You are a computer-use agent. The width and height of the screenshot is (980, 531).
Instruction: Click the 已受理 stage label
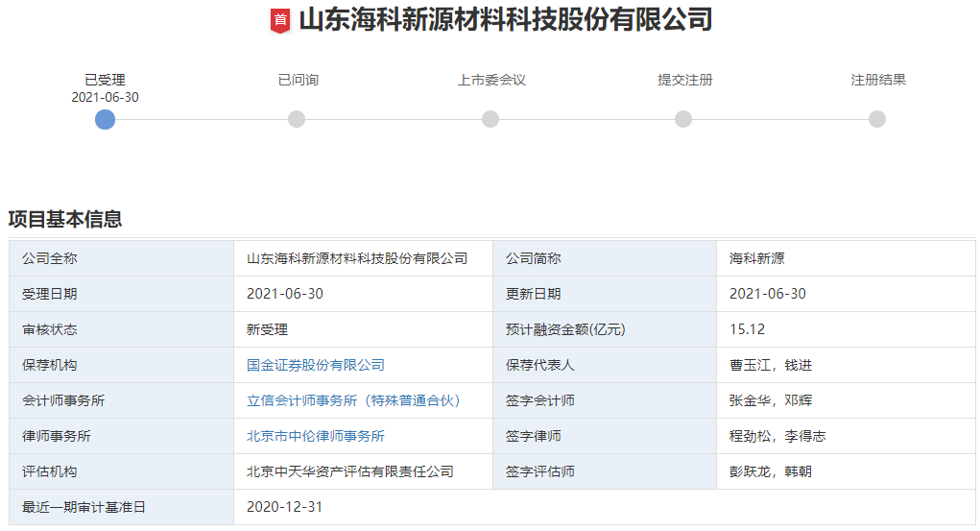tap(106, 80)
